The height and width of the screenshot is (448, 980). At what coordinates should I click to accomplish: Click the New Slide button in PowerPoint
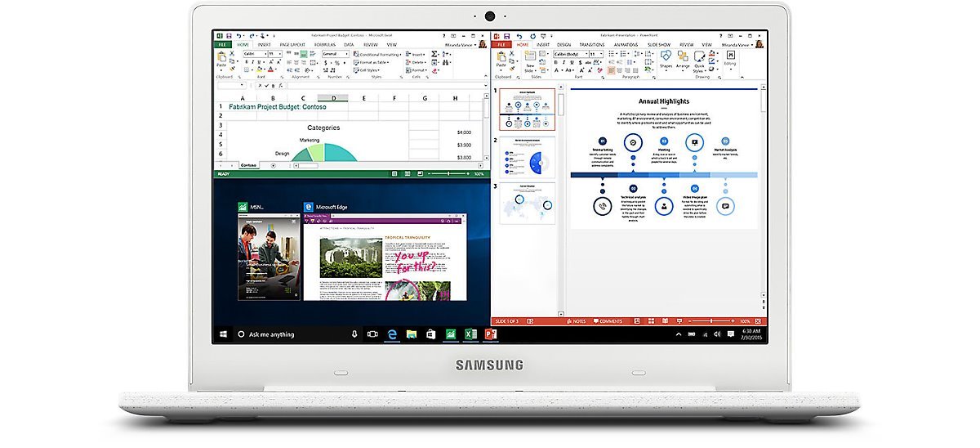click(x=530, y=62)
